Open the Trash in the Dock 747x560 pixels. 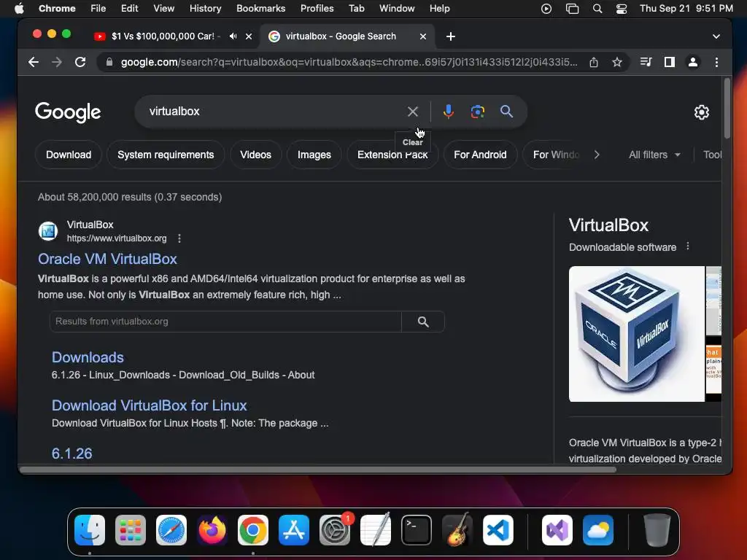(657, 530)
